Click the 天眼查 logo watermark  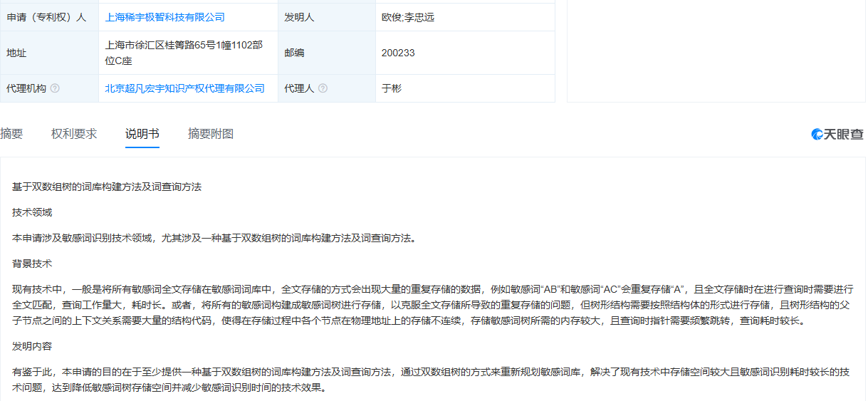coord(837,134)
